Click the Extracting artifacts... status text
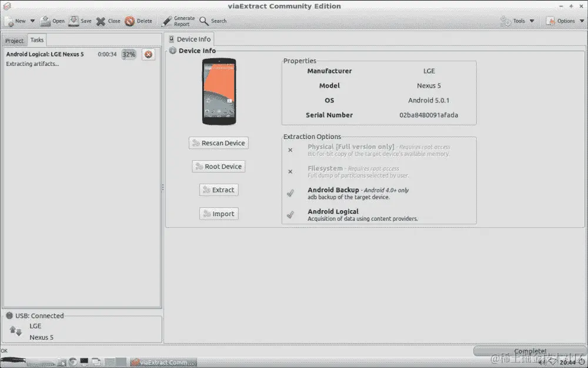Image resolution: width=588 pixels, height=368 pixels. tap(32, 64)
